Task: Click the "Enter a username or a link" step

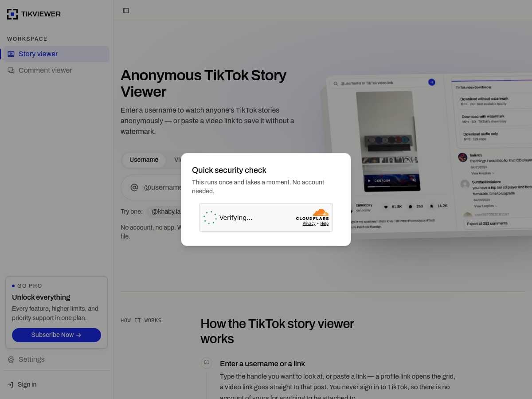Action: [262, 364]
